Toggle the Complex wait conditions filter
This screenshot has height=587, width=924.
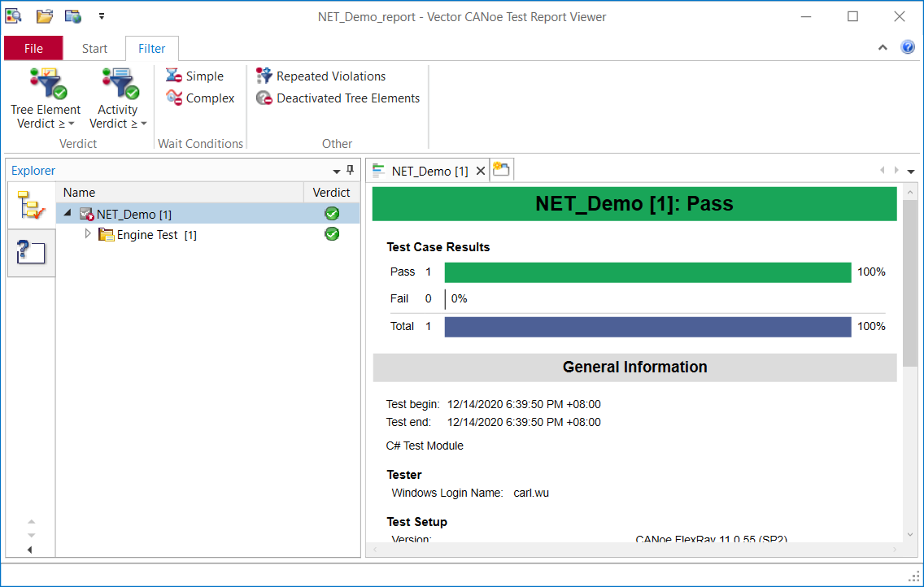200,98
